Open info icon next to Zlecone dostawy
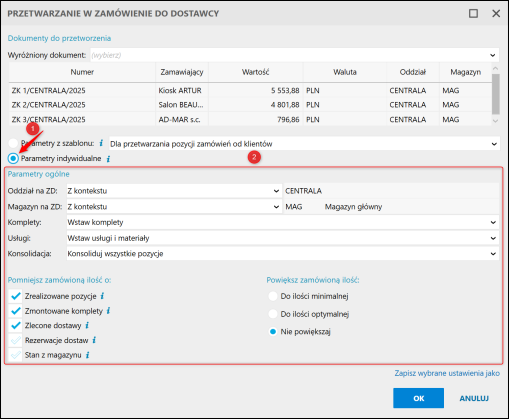Image resolution: width=509 pixels, height=419 pixels. pos(87,325)
